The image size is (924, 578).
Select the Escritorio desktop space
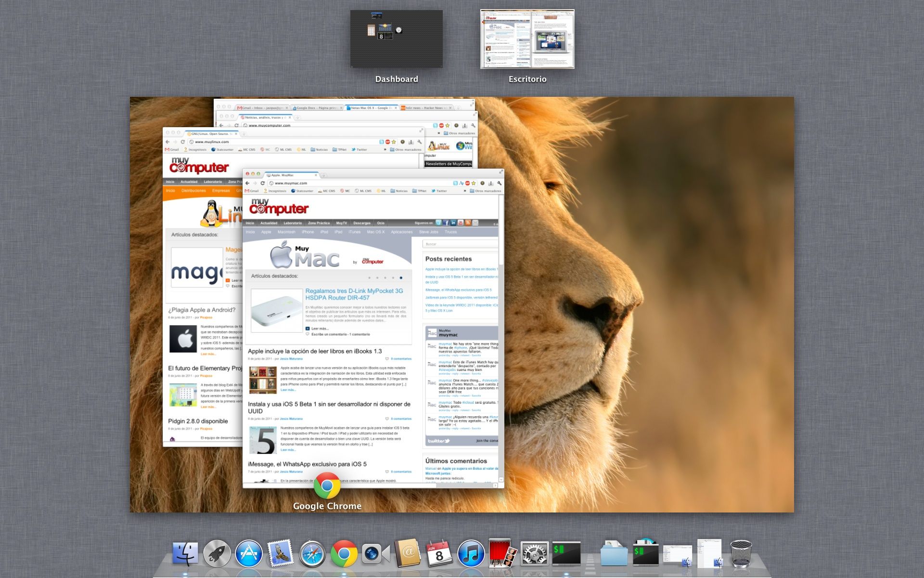tap(527, 39)
